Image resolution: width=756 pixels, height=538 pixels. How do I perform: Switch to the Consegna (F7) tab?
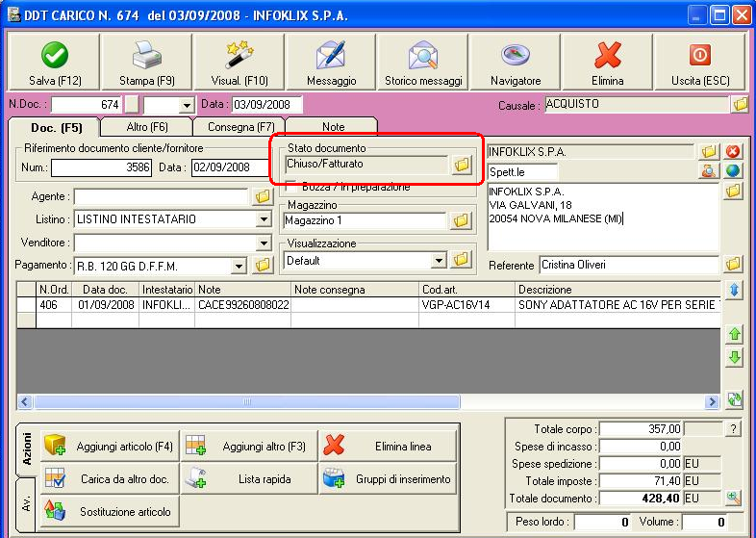(x=240, y=127)
